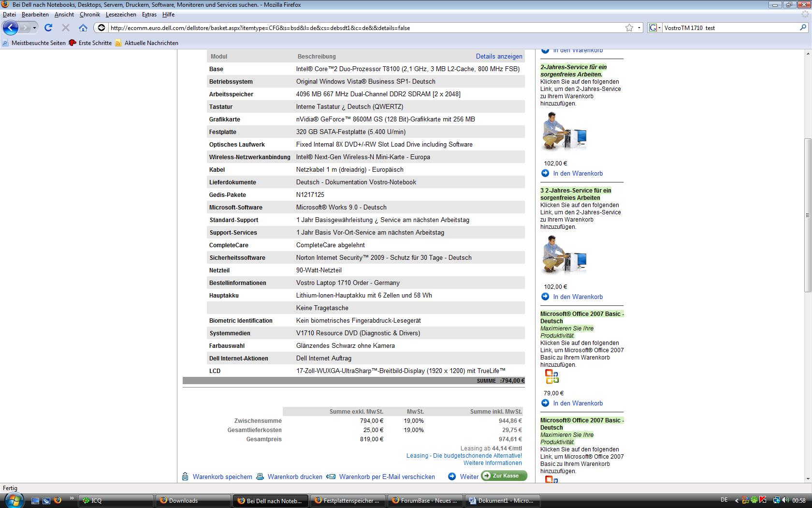This screenshot has width=812, height=508.
Task: Open Leasing - Die budgetschonende Alternative link
Action: (x=464, y=456)
